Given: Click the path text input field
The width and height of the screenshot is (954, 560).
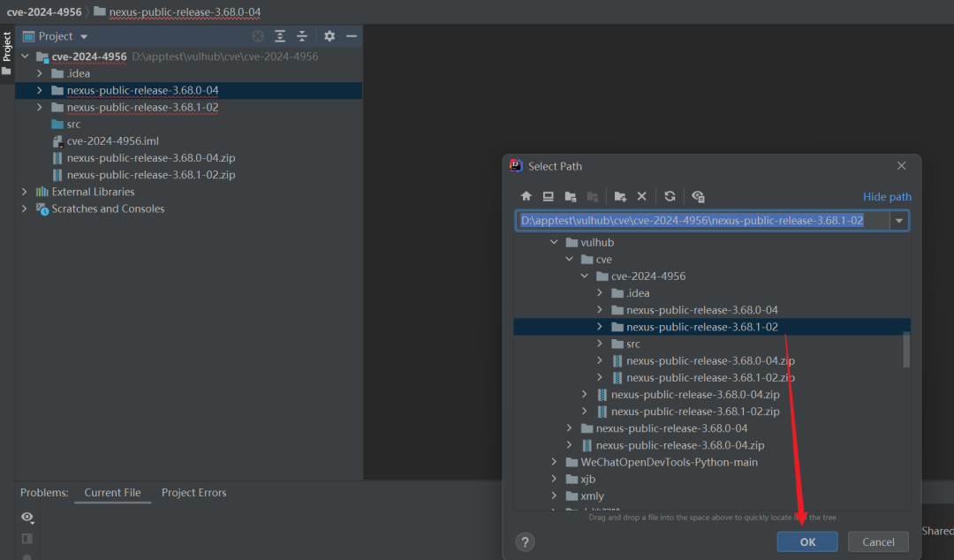Looking at the screenshot, I should tap(703, 220).
